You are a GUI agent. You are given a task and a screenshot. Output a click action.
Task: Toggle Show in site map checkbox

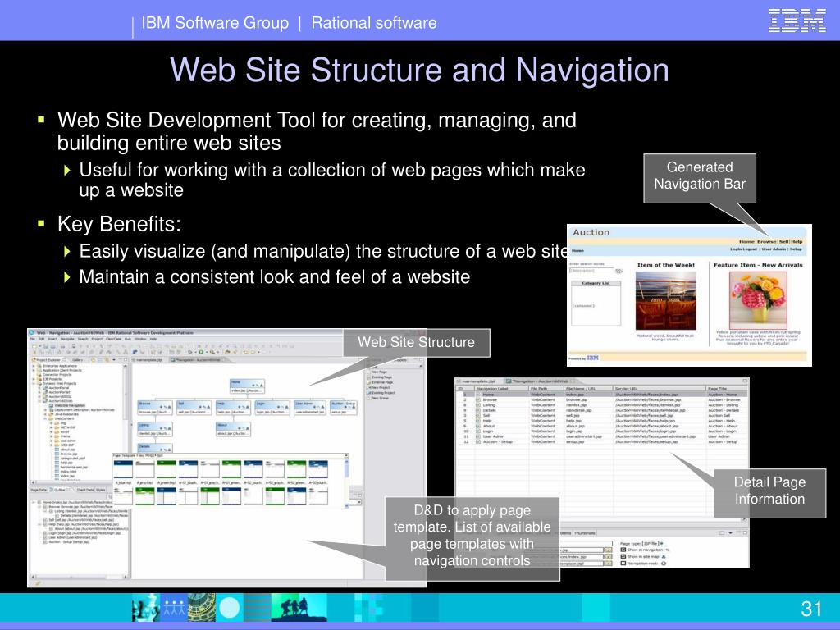pos(623,557)
